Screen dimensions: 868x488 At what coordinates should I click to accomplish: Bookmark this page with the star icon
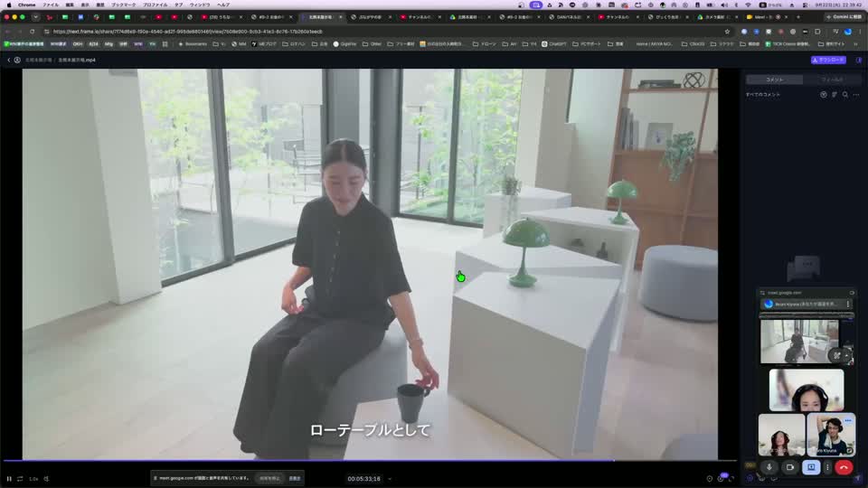727,32
